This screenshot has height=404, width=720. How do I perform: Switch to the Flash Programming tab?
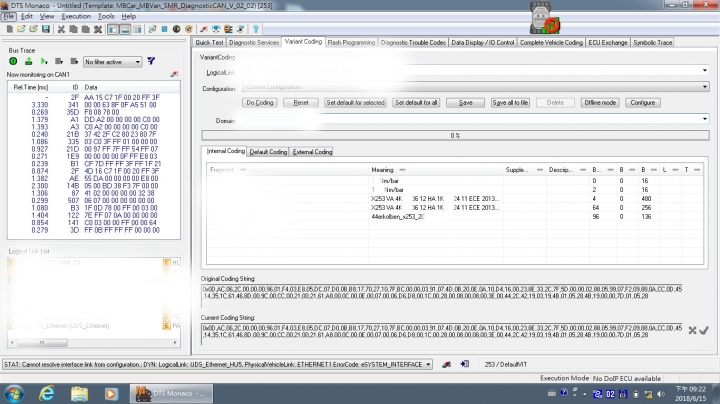[351, 42]
